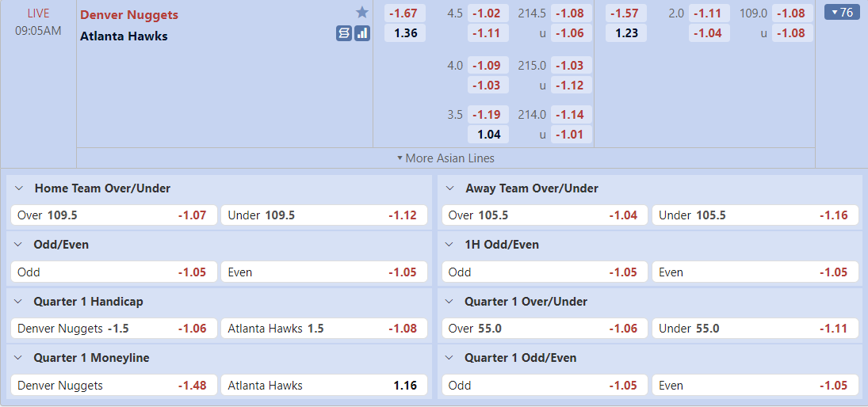This screenshot has width=868, height=407.
Task: Choose Denver Nuggets -1.5 Quarter 1 handicap
Action: coord(114,329)
